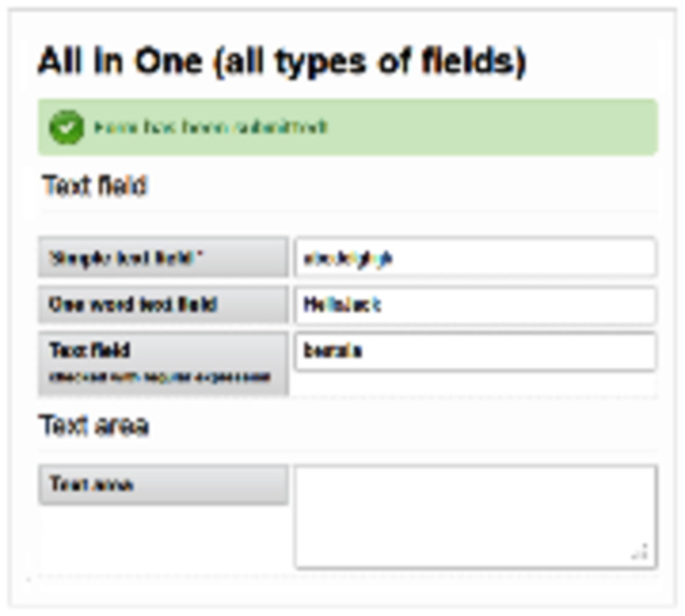Click the bold Text field label
Screen dimensions: 685x616
pyautogui.click(x=90, y=350)
